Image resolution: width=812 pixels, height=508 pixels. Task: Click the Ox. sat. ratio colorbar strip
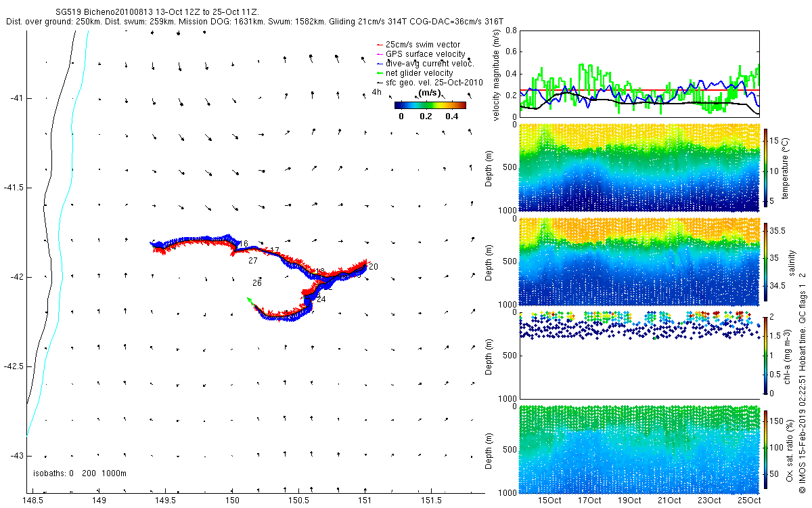point(766,448)
